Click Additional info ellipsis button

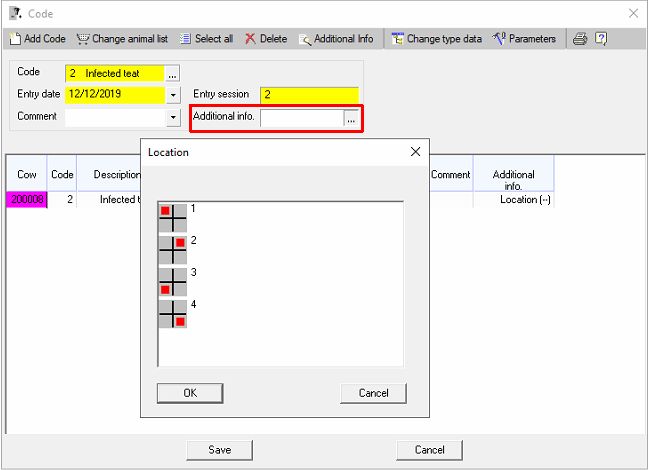pos(351,118)
